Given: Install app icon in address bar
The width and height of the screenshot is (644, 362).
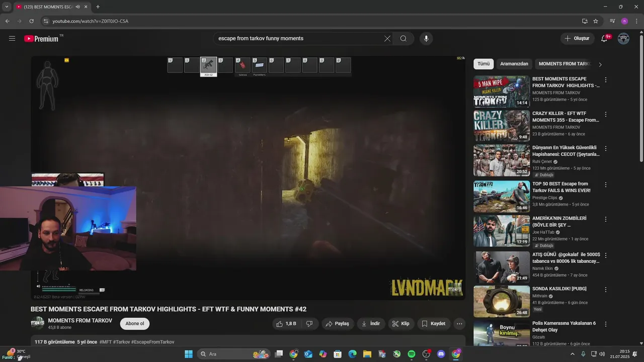Looking at the screenshot, I should click(585, 21).
